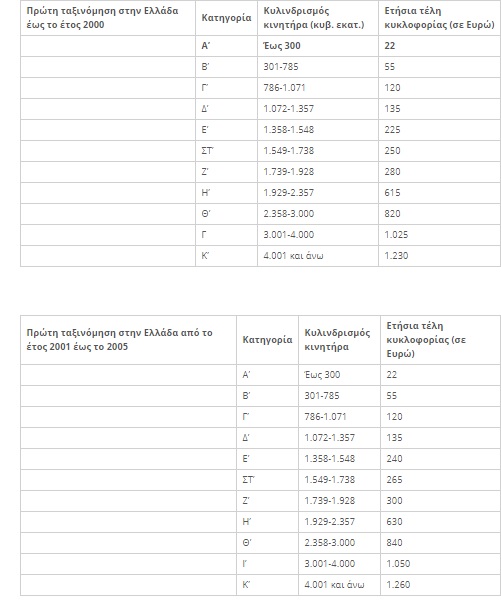
Task: Select the 'Θ' category cell in second table
Action: [267, 543]
